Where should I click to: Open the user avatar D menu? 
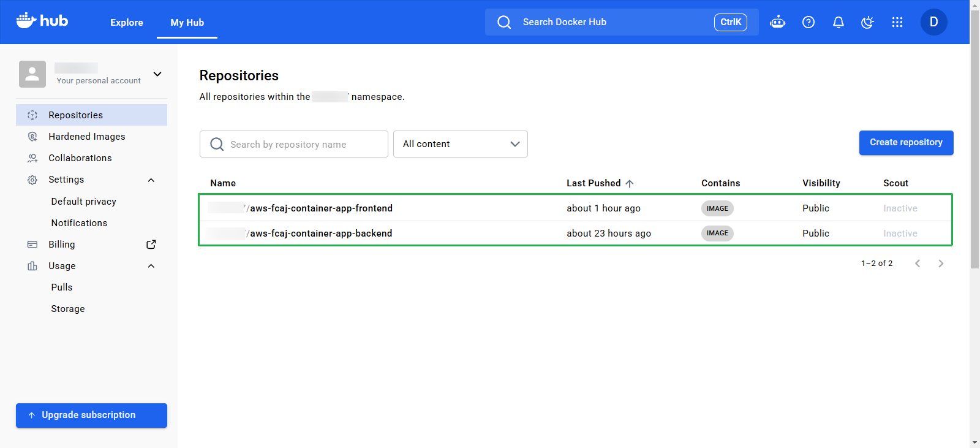pos(934,22)
